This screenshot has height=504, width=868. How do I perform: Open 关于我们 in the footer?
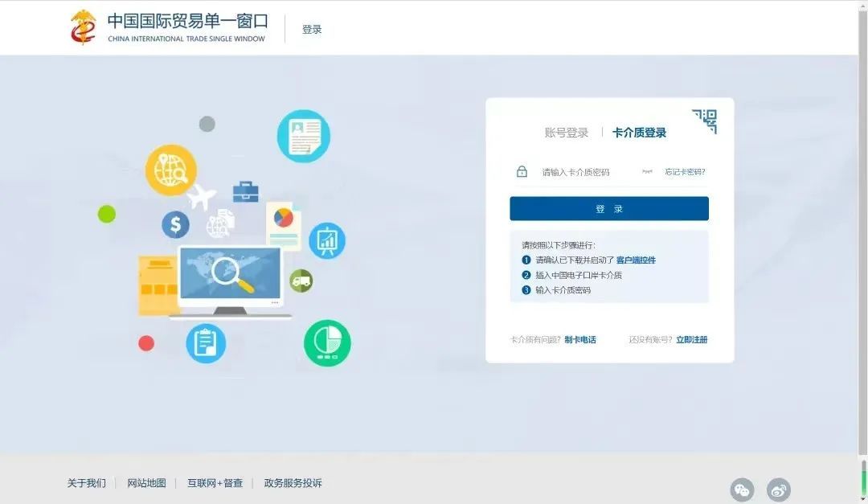click(x=86, y=483)
